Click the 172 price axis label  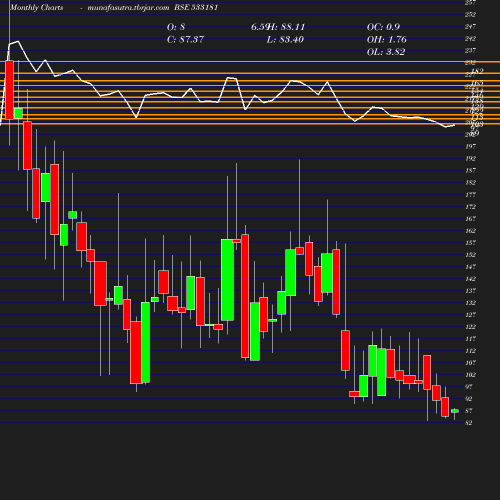(470, 207)
